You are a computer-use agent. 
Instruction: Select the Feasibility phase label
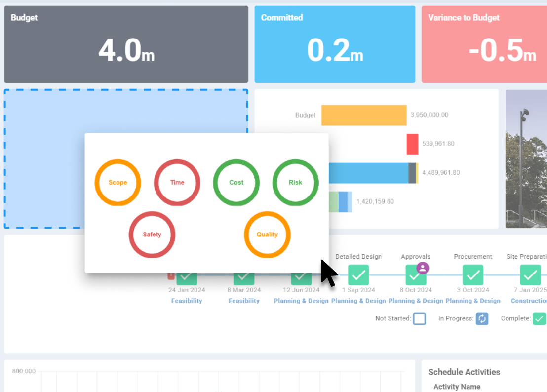click(187, 300)
